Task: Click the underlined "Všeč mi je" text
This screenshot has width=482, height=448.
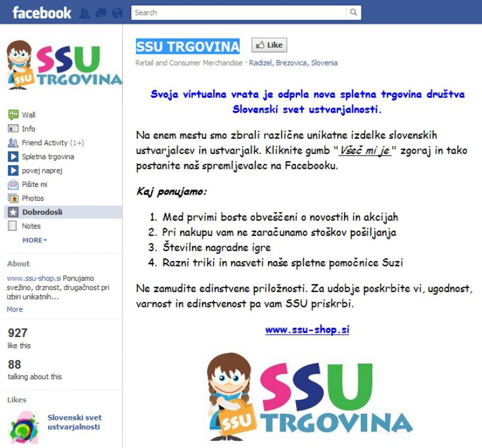Action: [365, 151]
